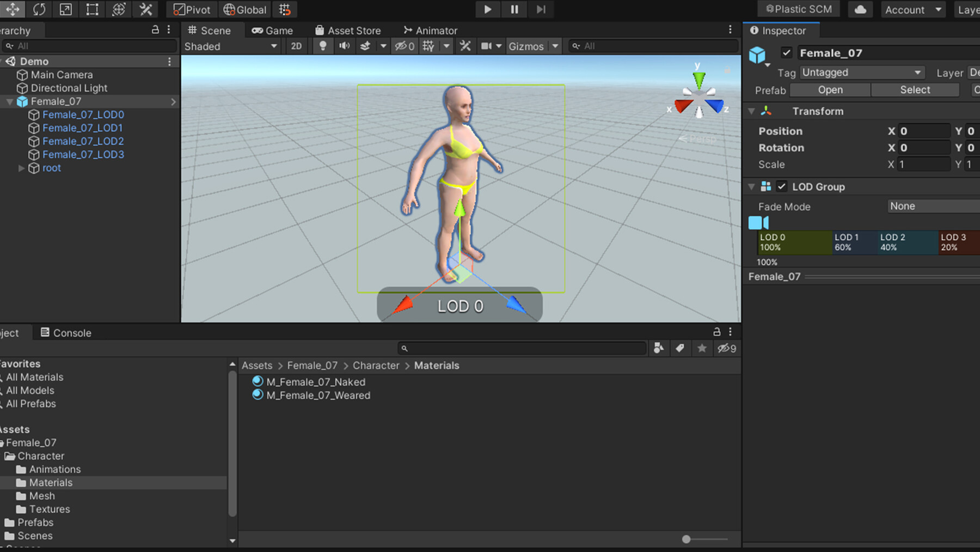Collapse the Female_07 hierarchy item

[9, 101]
